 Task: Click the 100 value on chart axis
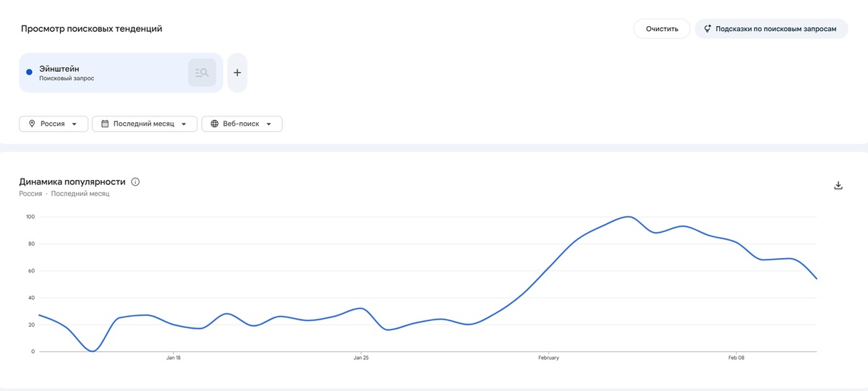(x=30, y=217)
